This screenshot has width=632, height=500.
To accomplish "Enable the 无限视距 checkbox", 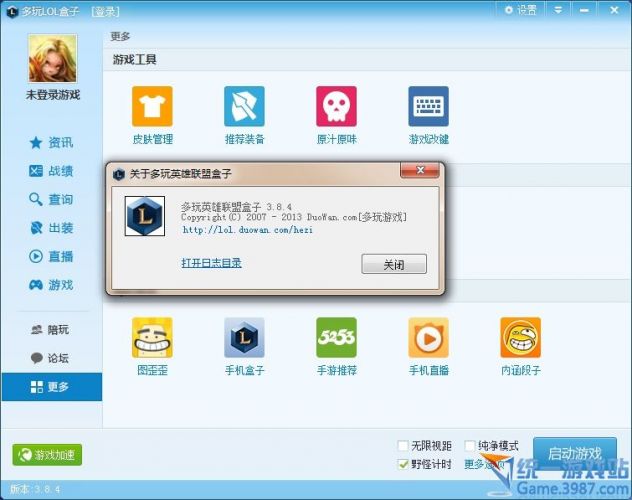I will point(403,446).
